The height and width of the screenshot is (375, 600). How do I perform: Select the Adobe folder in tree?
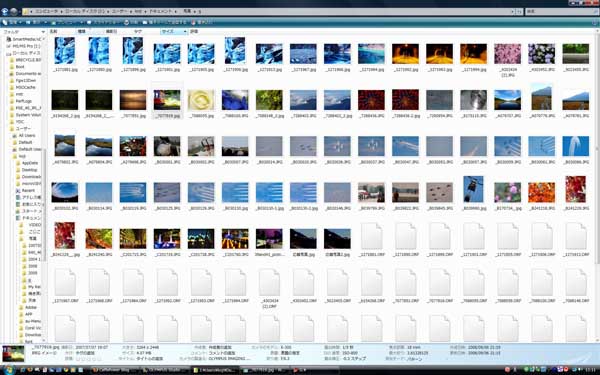pos(28,307)
